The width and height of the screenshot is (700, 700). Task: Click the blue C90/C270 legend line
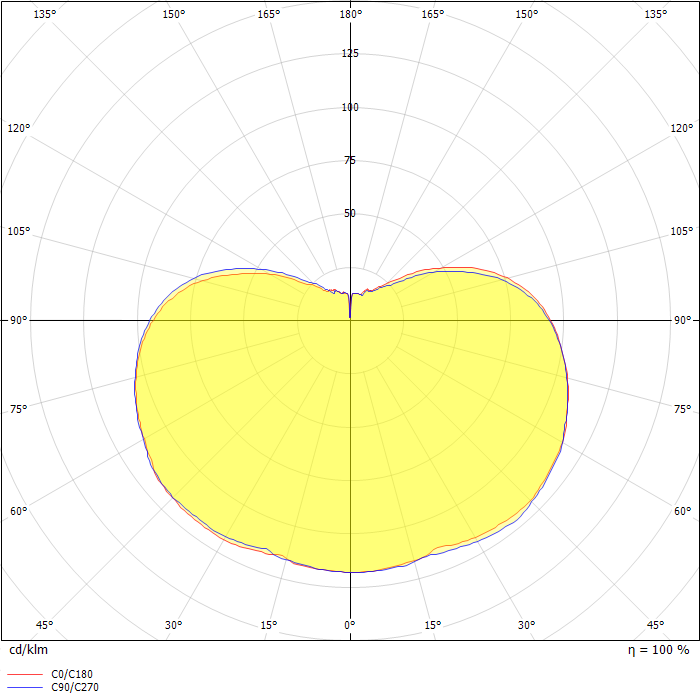coord(25,687)
